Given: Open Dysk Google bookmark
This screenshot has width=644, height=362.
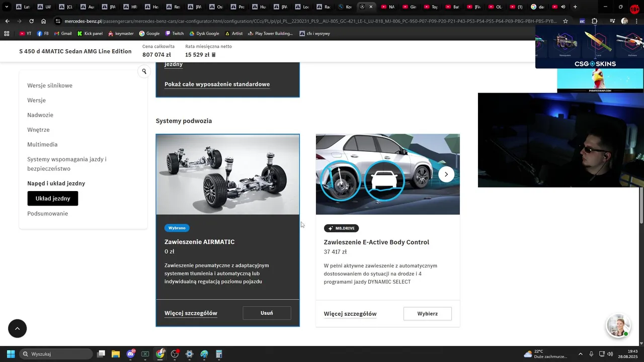Looking at the screenshot, I should pos(204,34).
